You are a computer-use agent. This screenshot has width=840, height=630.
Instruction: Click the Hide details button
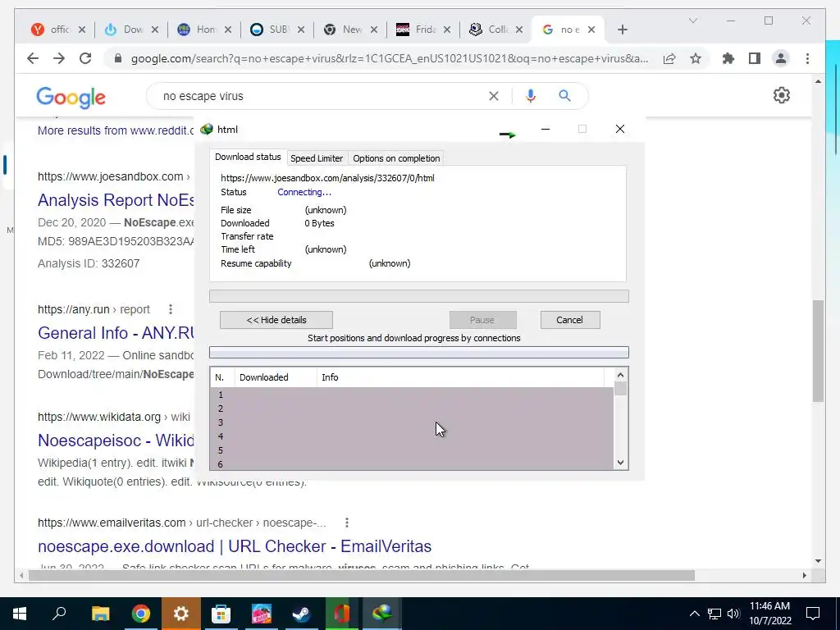(x=276, y=320)
